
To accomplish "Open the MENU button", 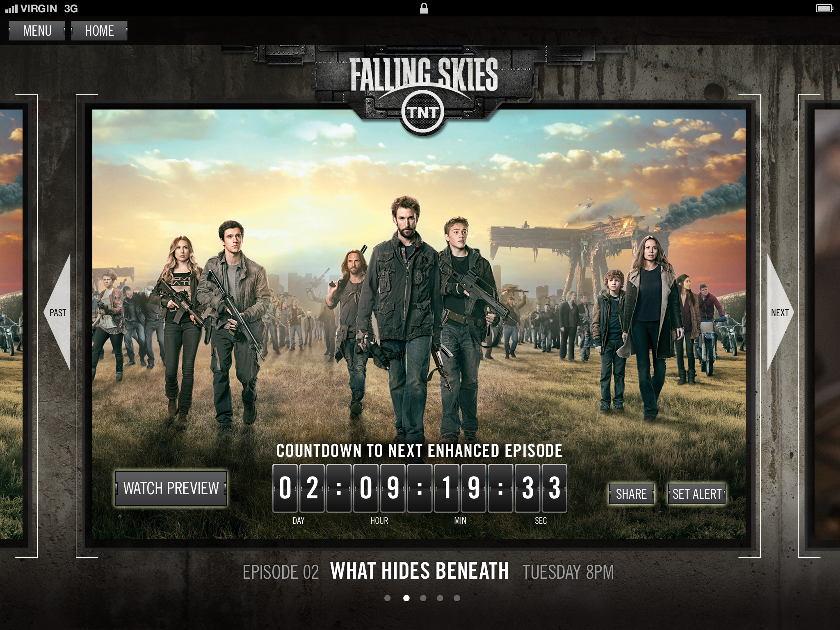I will (x=37, y=31).
